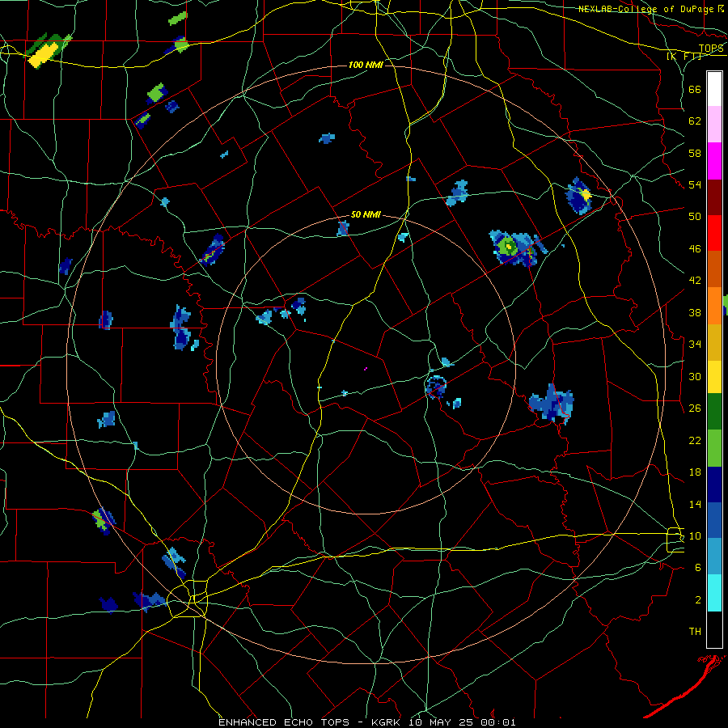The height and width of the screenshot is (728, 728).
Task: Click legend value "54"
Action: pyautogui.click(x=695, y=184)
